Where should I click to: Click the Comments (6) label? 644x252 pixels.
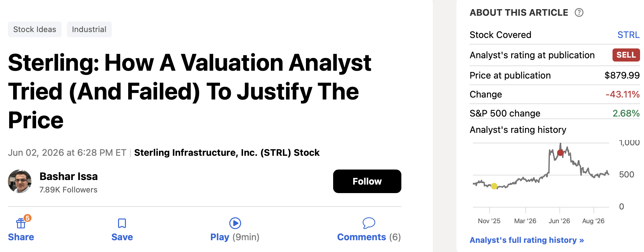coord(369,237)
